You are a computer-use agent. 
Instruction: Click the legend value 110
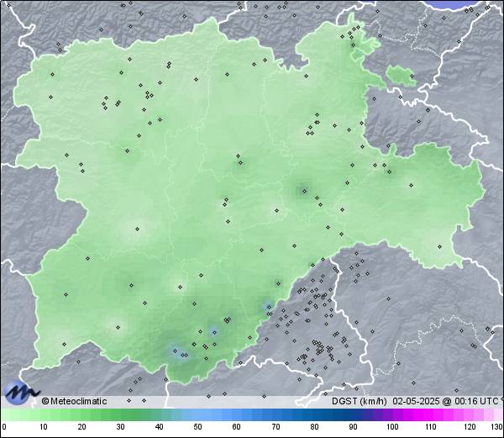coord(431,427)
